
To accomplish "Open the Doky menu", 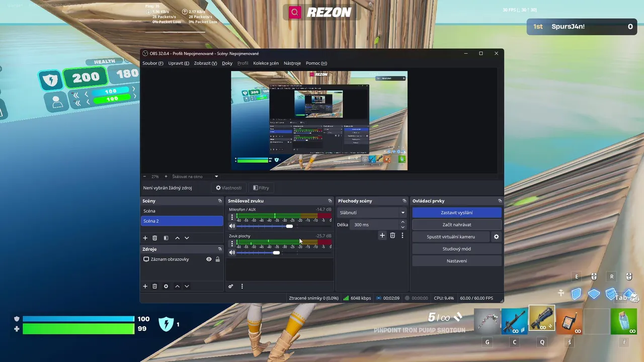I will pyautogui.click(x=227, y=63).
